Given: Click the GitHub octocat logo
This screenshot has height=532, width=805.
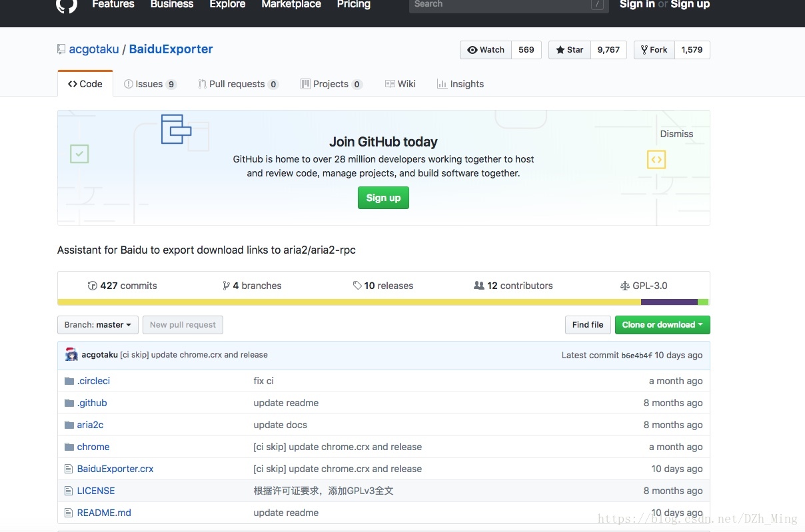Looking at the screenshot, I should point(67,5).
